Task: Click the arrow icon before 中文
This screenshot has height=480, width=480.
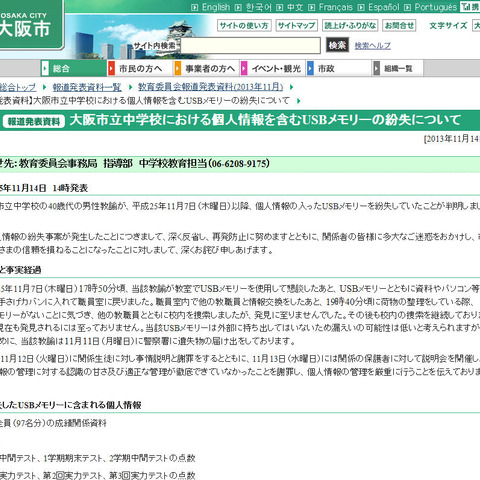Action: (280, 8)
